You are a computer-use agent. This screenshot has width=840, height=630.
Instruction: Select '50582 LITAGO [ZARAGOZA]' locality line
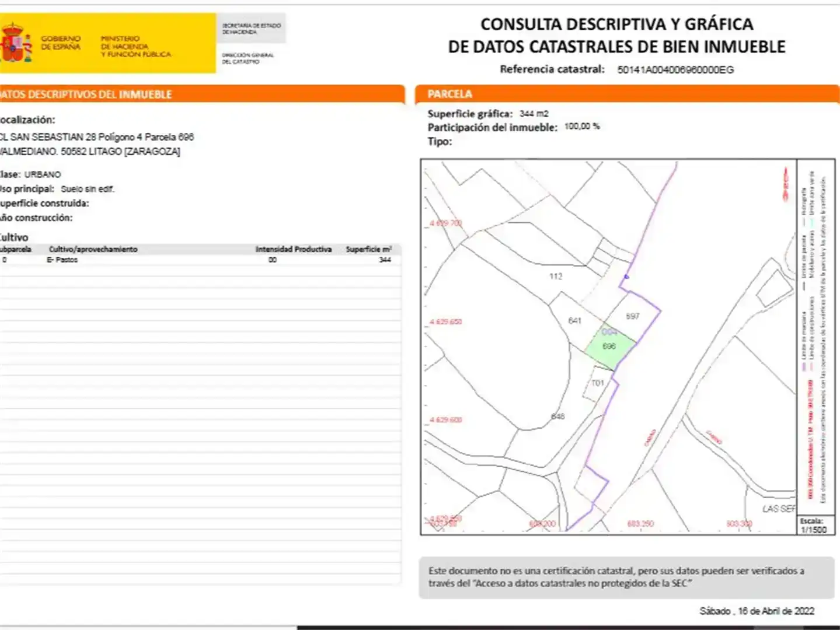pos(120,152)
